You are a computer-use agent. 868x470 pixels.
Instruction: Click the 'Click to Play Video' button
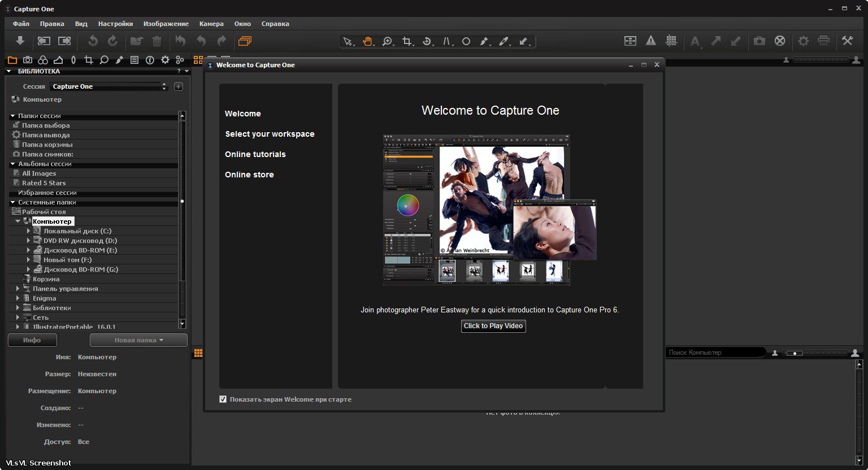coord(493,326)
